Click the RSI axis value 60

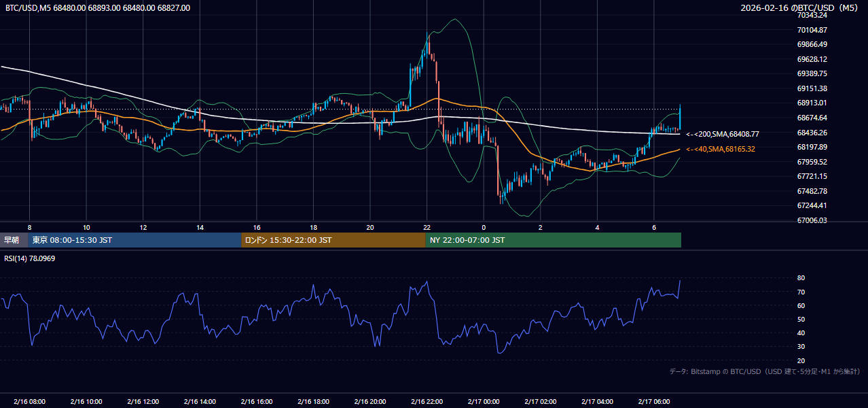point(801,305)
